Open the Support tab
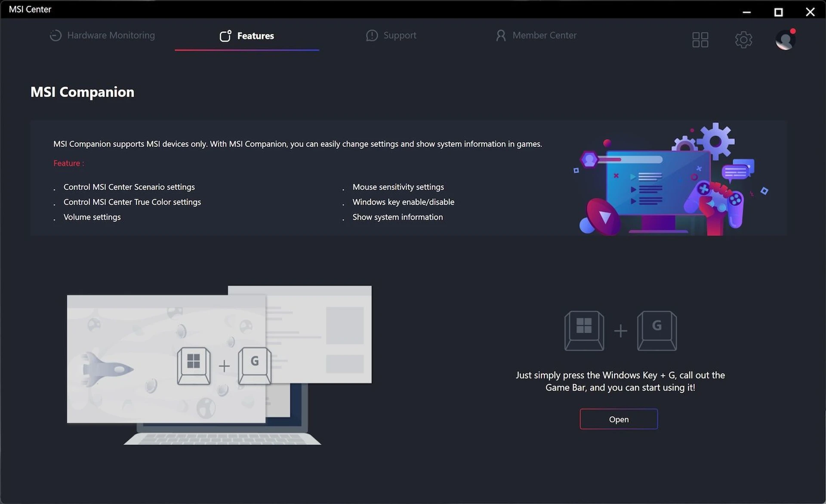 (391, 35)
